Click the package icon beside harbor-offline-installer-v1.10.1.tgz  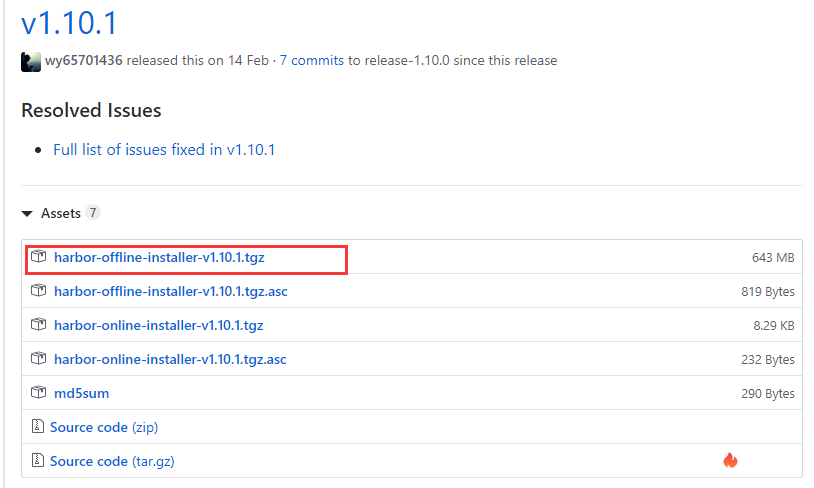tap(38, 256)
